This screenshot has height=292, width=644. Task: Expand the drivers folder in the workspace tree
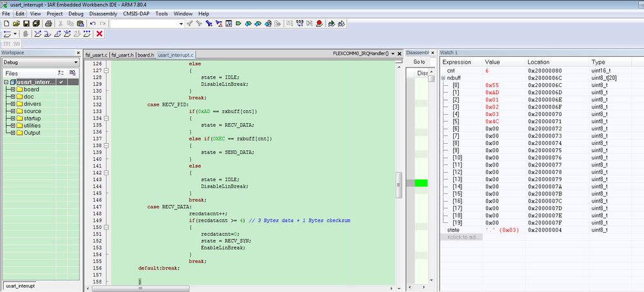point(13,104)
